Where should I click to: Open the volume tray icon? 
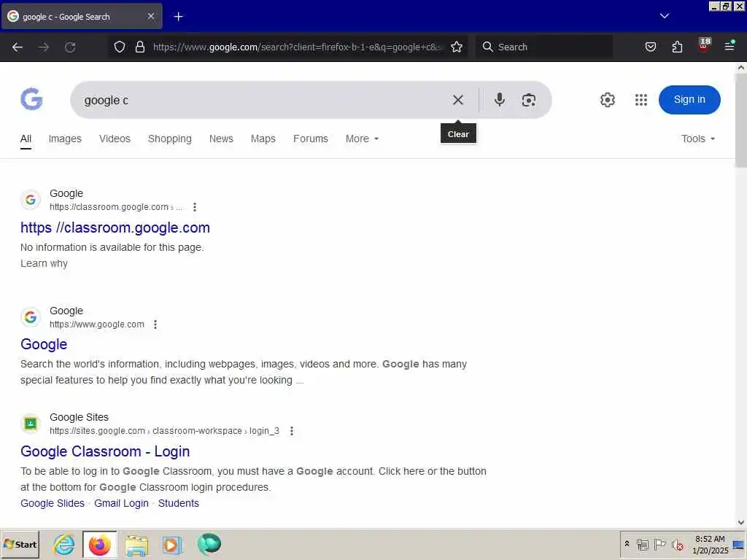tap(677, 544)
